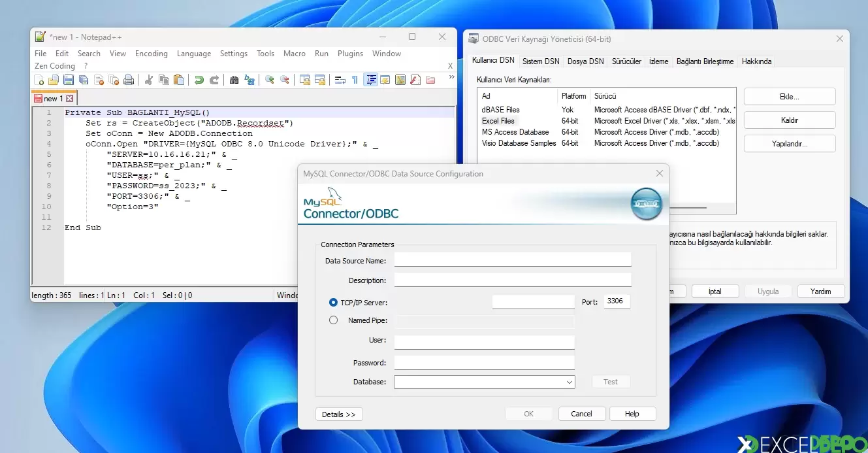868x453 pixels.
Task: Click the Kaldır button
Action: pyautogui.click(x=790, y=120)
